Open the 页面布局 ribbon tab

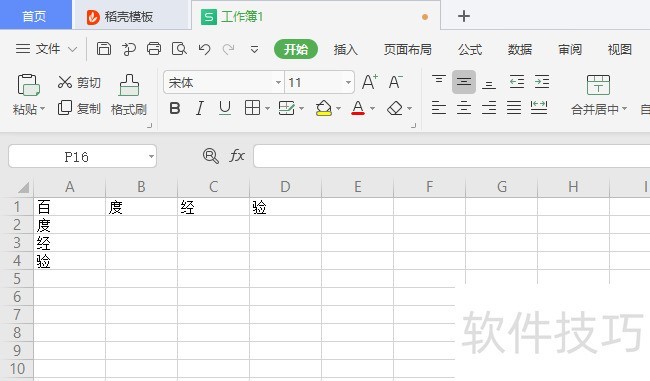tap(407, 49)
